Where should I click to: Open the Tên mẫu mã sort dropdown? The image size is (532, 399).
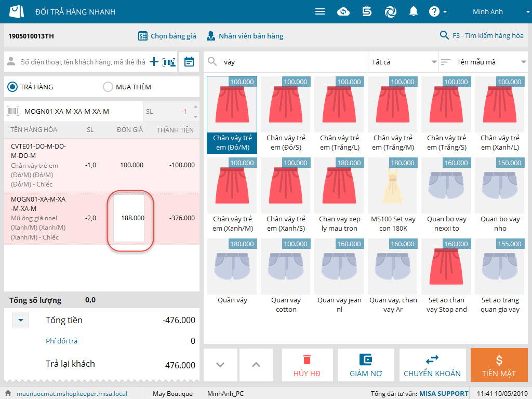(x=483, y=62)
